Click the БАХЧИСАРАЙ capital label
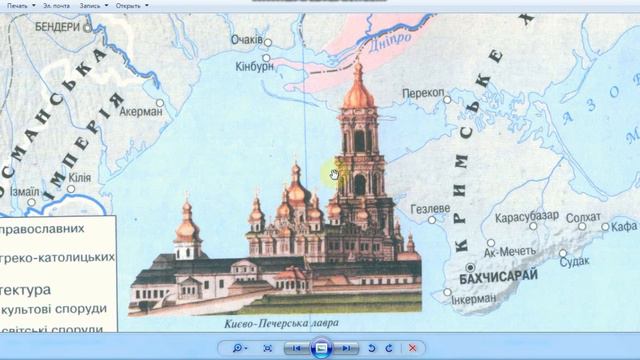Screen dimensions: 640x360 point(498,278)
